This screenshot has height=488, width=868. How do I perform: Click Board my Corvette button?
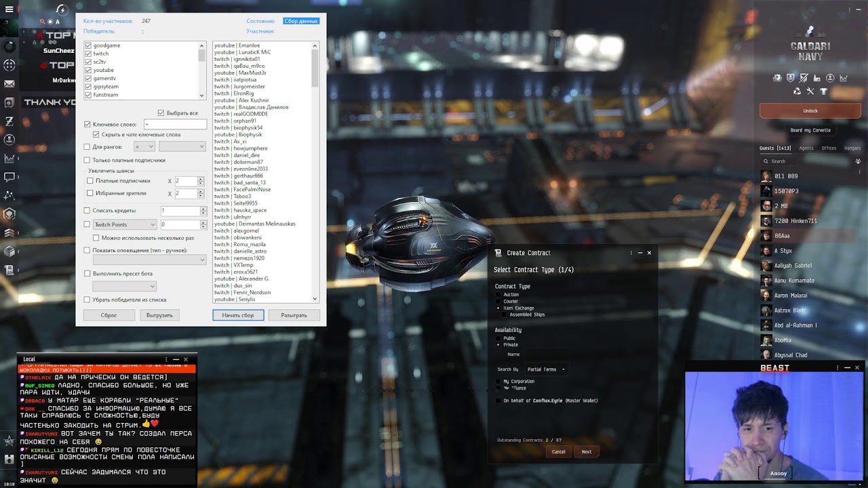pyautogui.click(x=810, y=130)
